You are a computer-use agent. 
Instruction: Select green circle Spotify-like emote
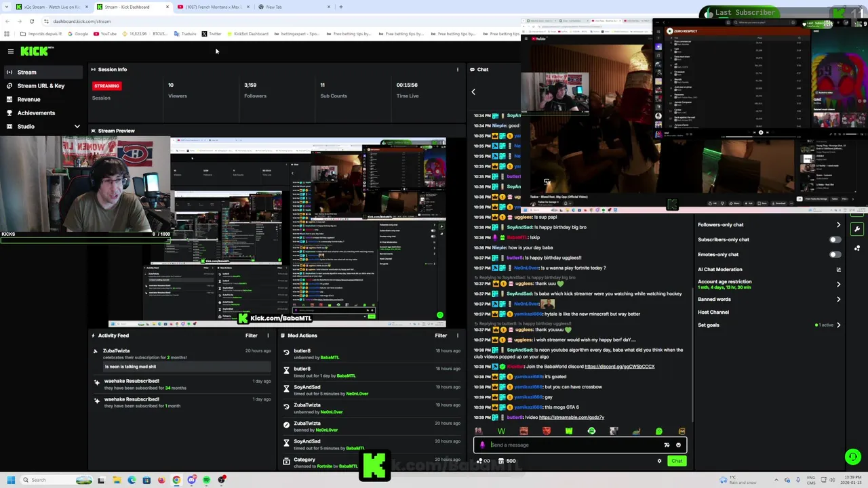click(591, 431)
